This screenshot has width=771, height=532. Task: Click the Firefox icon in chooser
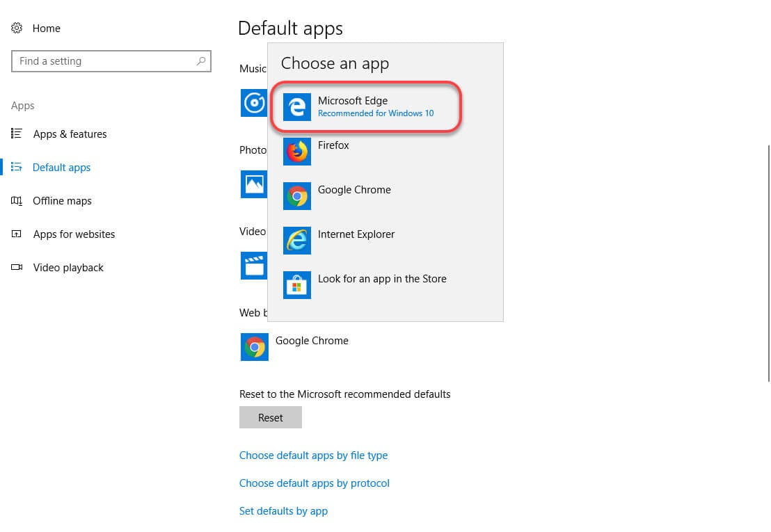point(297,152)
